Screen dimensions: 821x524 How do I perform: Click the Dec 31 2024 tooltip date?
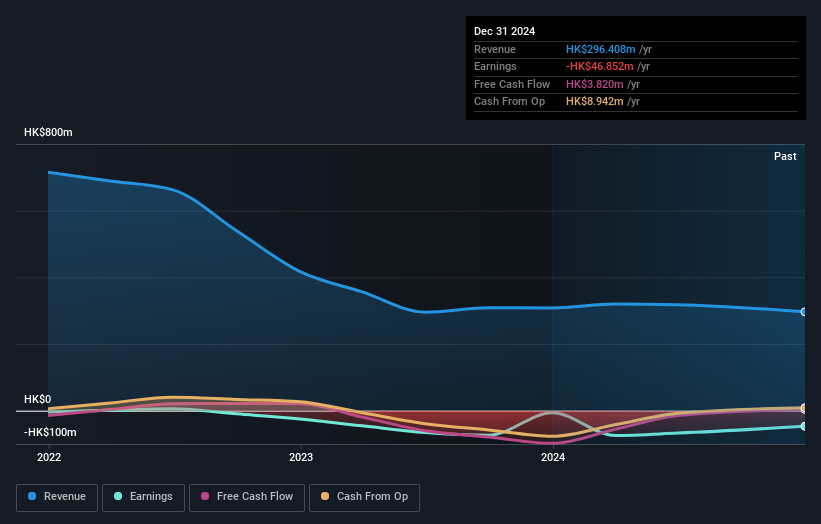[x=504, y=31]
